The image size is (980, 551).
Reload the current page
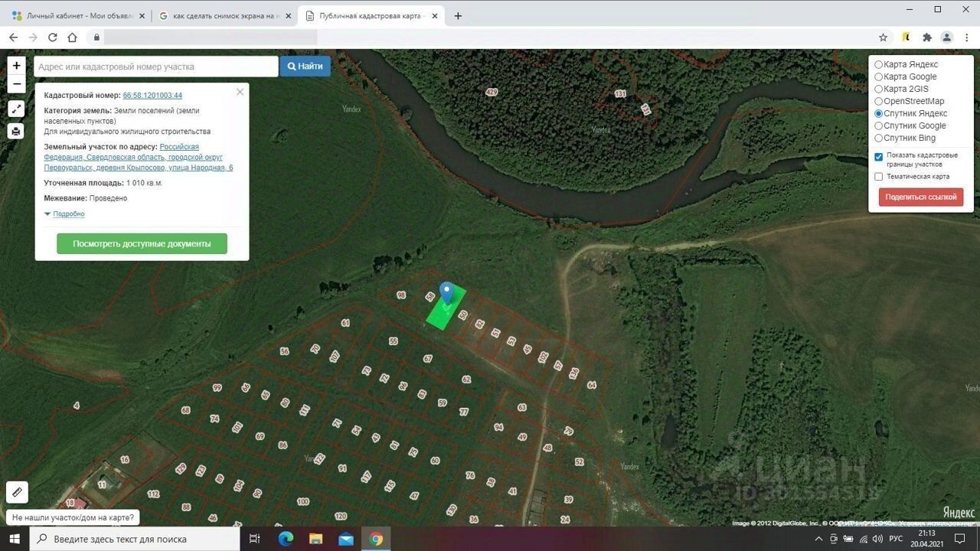53,37
